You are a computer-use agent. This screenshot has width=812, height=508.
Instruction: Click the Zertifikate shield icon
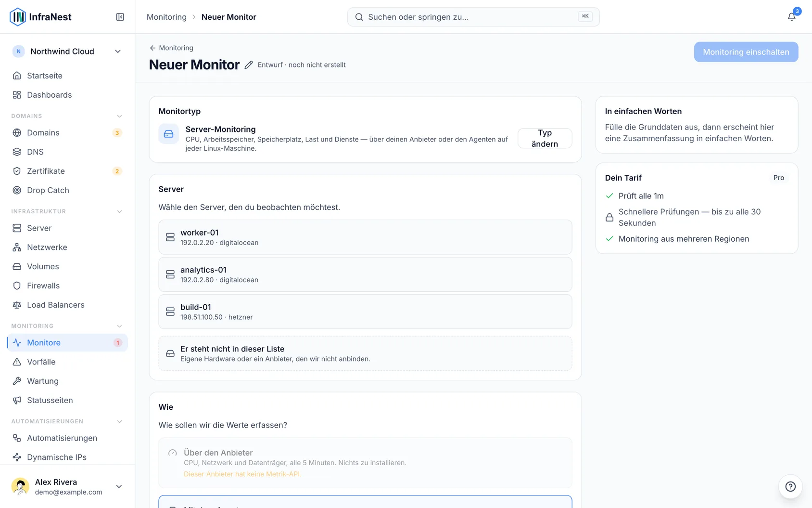point(17,171)
